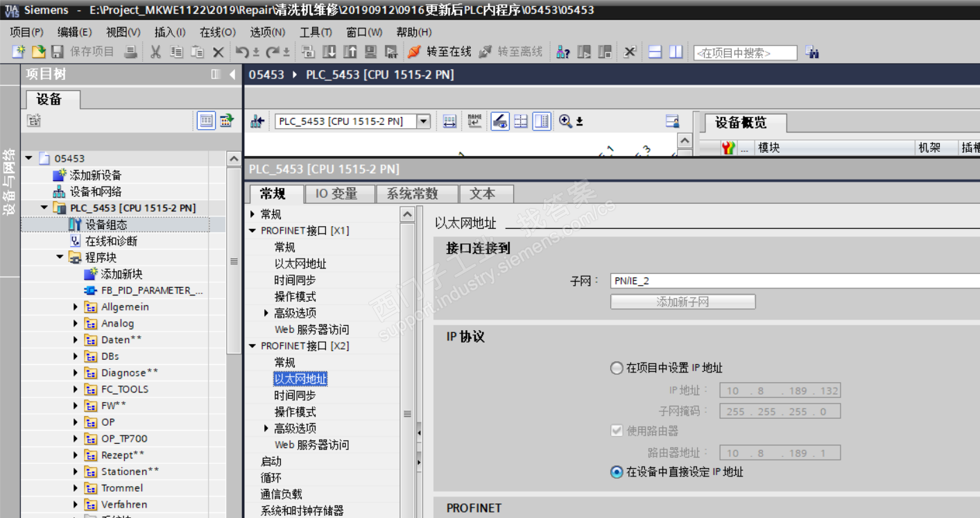The height and width of the screenshot is (518, 980).
Task: Click the 子网 PN/IE_2 field
Action: [795, 281]
